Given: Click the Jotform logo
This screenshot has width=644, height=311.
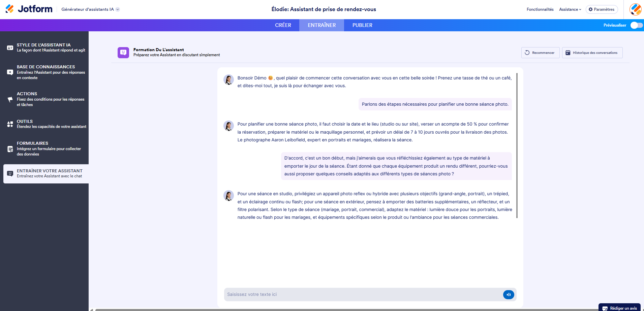Looking at the screenshot, I should [29, 9].
